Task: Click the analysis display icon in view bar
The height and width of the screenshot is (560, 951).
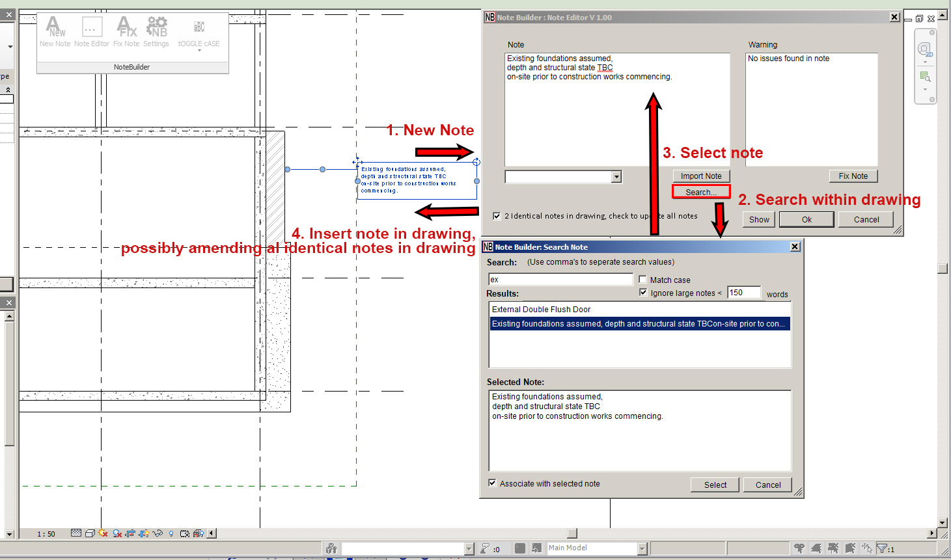Action: [x=199, y=533]
